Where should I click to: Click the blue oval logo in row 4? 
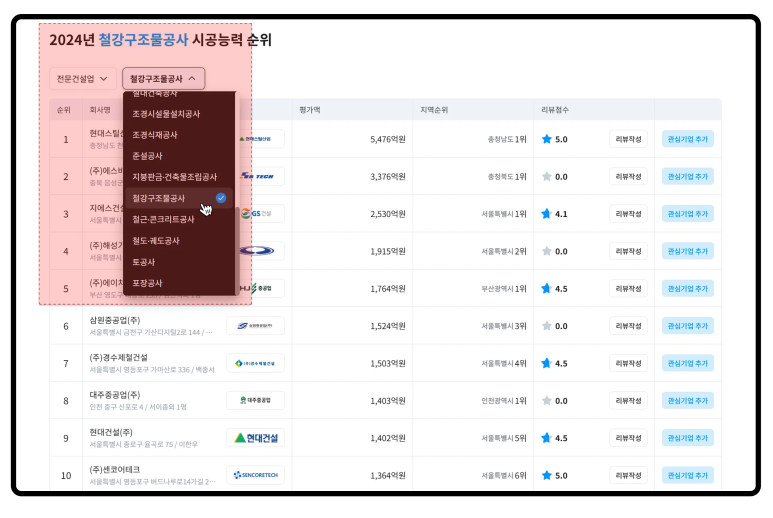[257, 251]
